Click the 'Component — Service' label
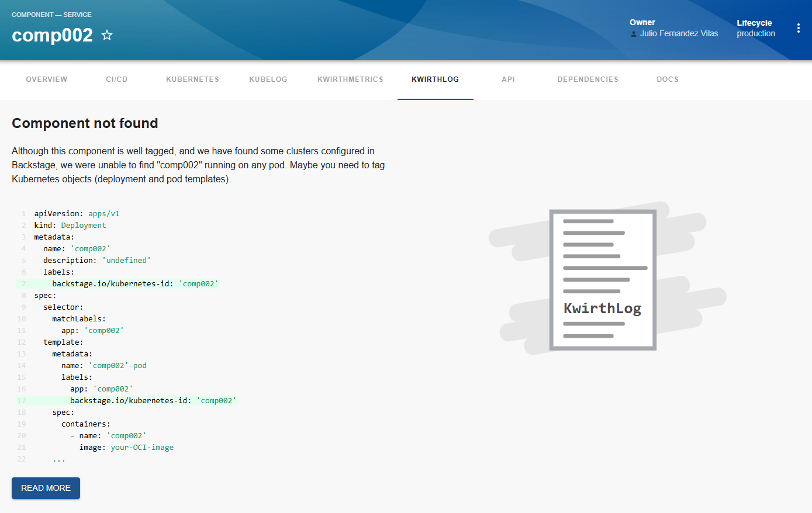Viewport: 812px width, 513px height. point(51,15)
